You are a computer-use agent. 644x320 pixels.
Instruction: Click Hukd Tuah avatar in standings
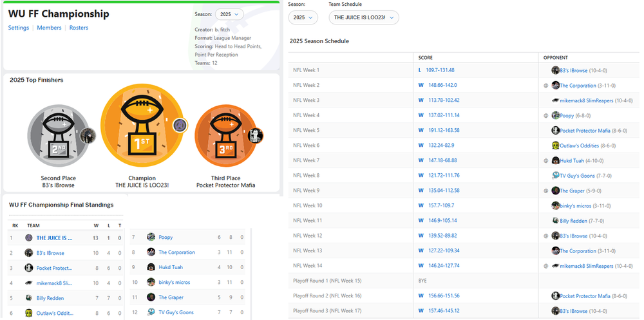coord(151,267)
